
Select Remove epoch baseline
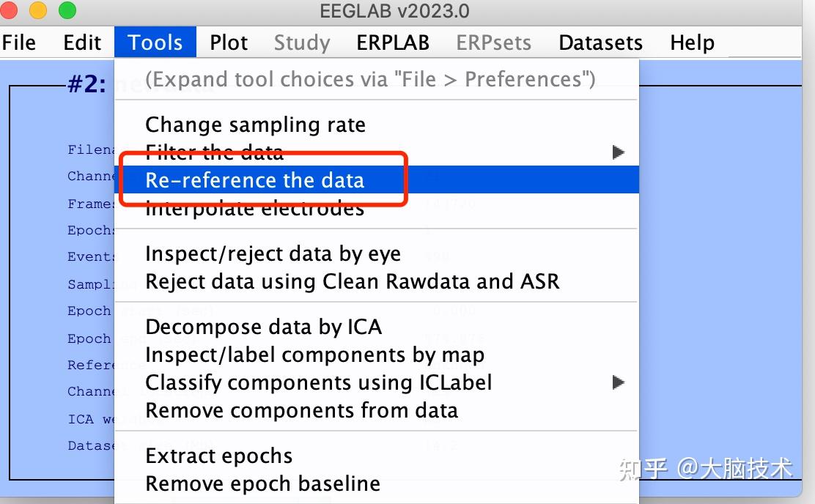(x=262, y=483)
